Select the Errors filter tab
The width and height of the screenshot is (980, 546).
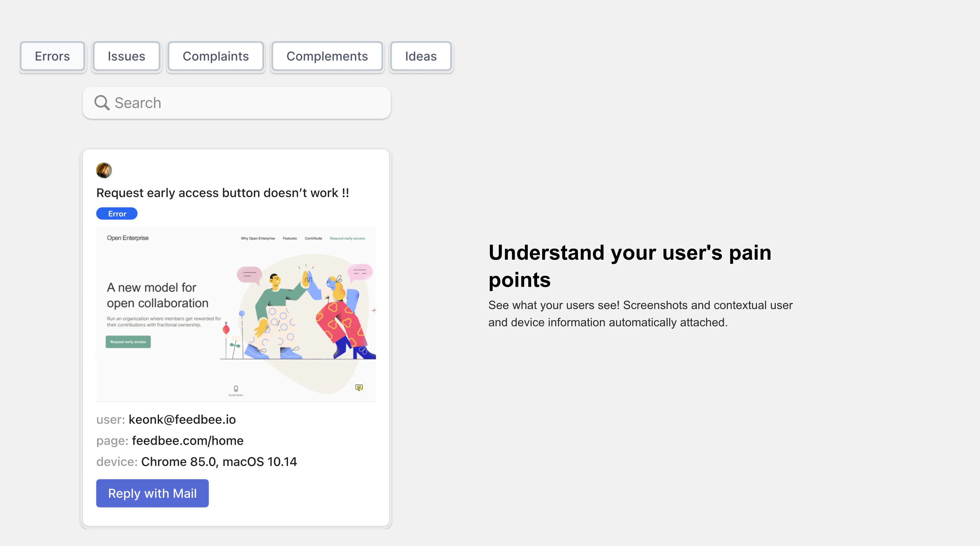click(x=52, y=56)
